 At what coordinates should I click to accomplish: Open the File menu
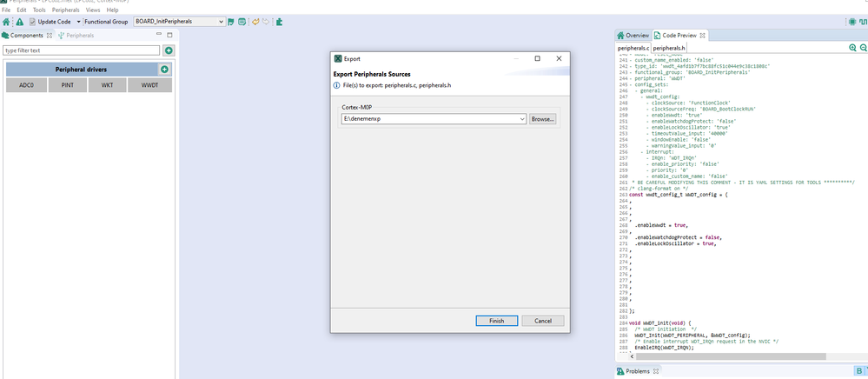(7, 10)
